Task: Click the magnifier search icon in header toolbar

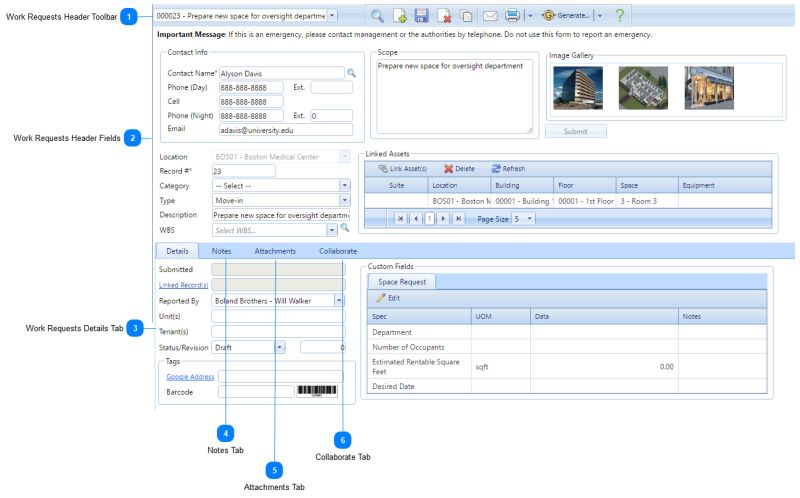Action: [377, 16]
